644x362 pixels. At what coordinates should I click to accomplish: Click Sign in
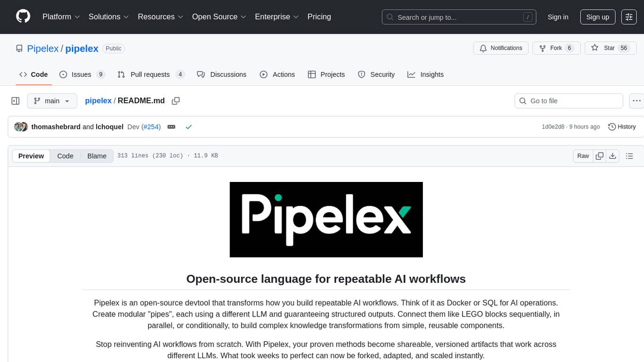[x=558, y=17]
